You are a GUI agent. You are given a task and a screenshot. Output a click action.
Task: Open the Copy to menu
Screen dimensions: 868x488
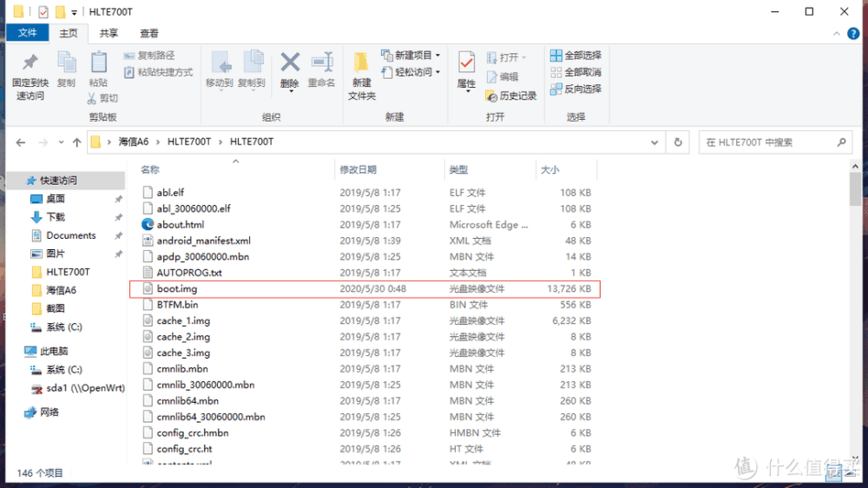tap(252, 71)
